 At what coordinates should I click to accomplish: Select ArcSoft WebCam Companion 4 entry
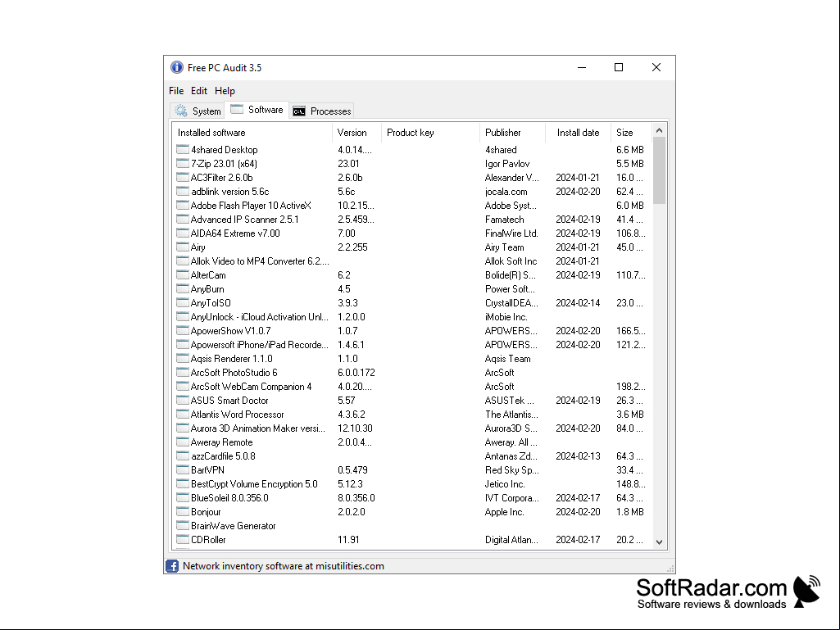coord(411,386)
